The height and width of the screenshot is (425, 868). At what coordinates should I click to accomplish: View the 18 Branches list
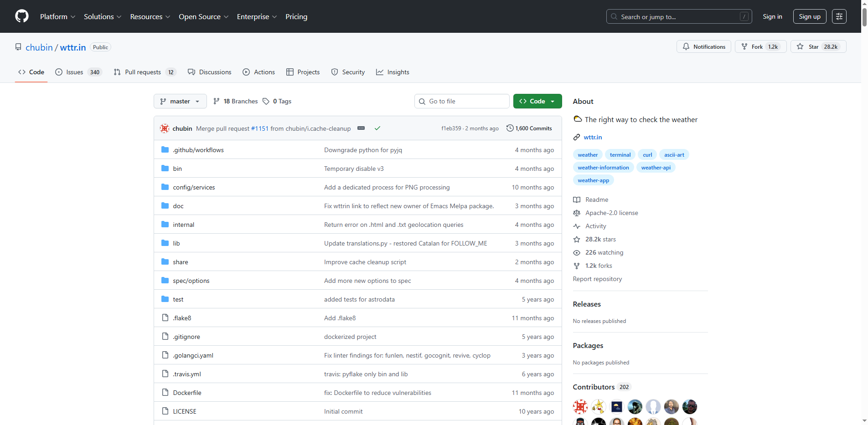(x=235, y=101)
